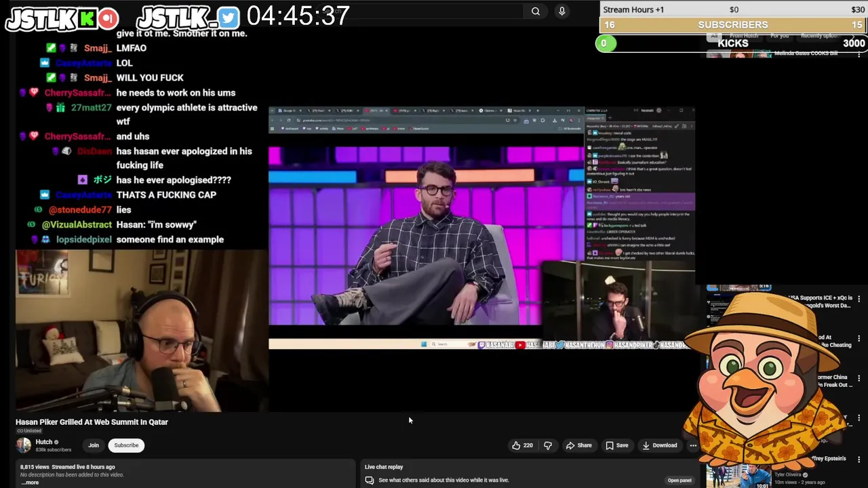Image resolution: width=868 pixels, height=488 pixels.
Task: Click the 838k subscribers count
Action: (x=53, y=449)
